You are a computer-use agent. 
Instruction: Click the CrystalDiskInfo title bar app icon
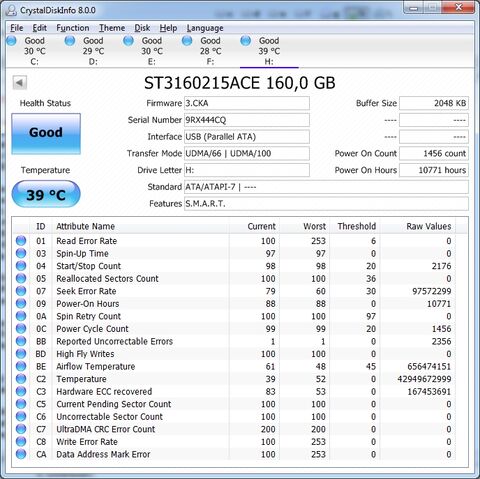11,10
